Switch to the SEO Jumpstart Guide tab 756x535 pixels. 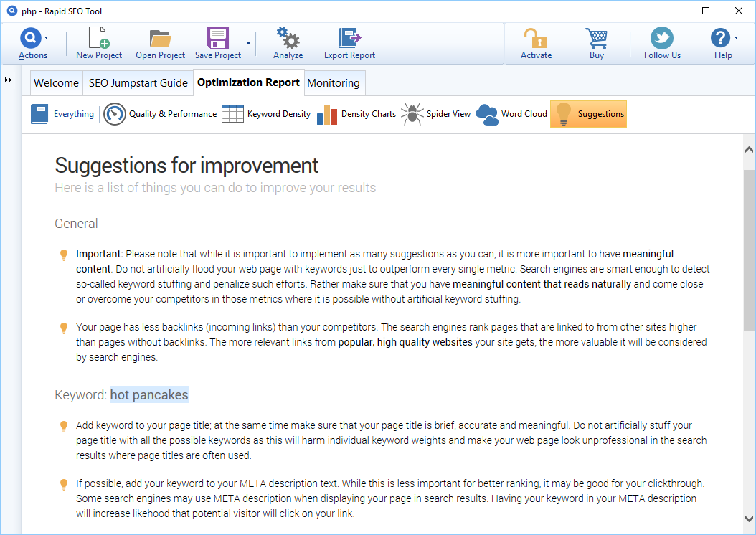click(138, 82)
